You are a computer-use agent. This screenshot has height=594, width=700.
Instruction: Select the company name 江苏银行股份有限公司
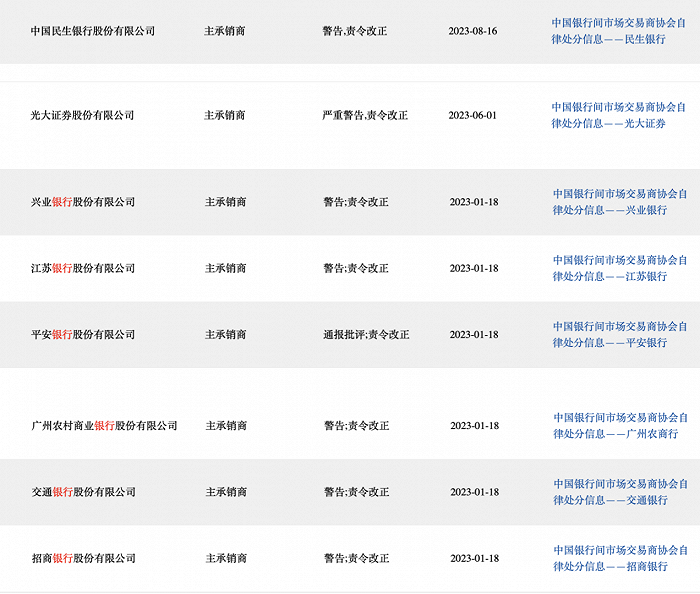[83, 268]
